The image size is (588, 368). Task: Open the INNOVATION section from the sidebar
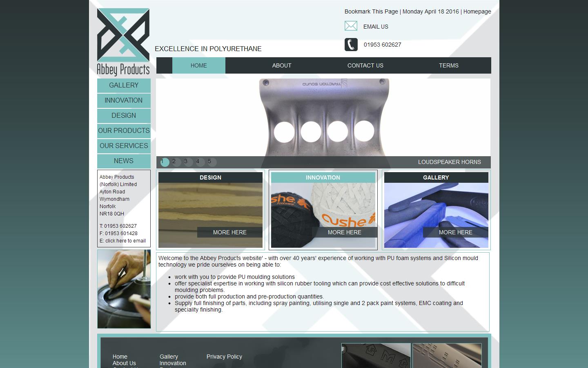point(123,101)
